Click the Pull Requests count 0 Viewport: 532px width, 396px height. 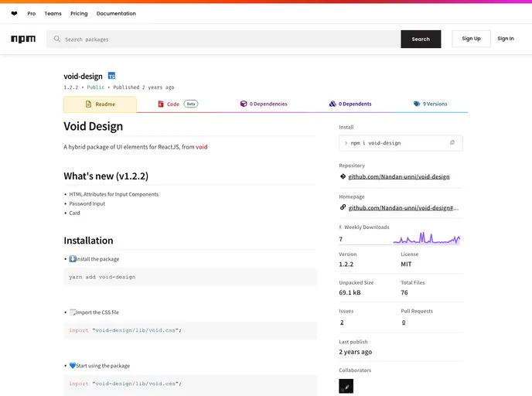coord(404,323)
